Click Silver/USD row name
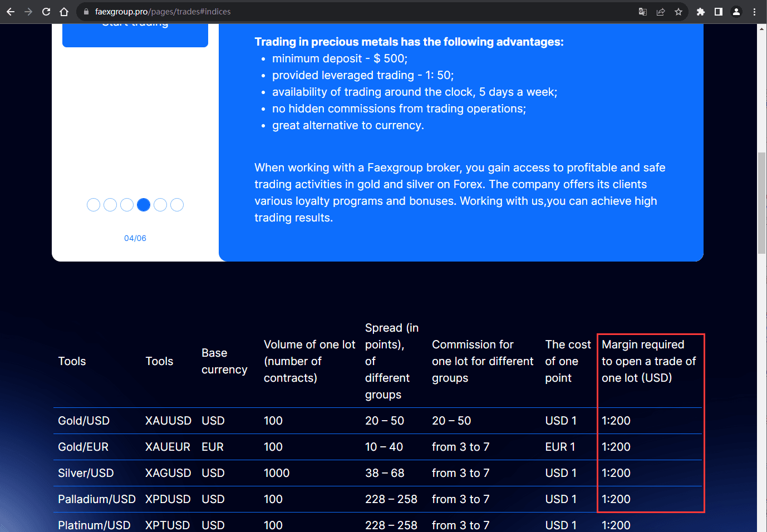The width and height of the screenshot is (767, 532). (x=86, y=473)
